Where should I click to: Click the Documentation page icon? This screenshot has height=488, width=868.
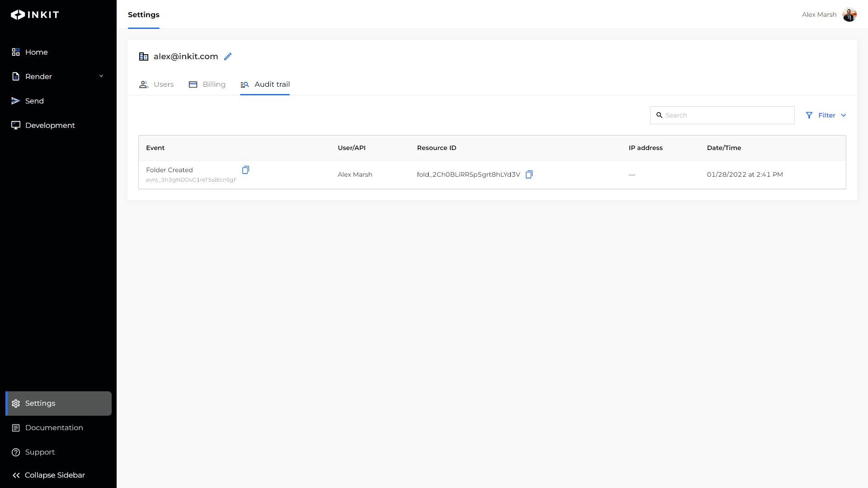coord(16,428)
